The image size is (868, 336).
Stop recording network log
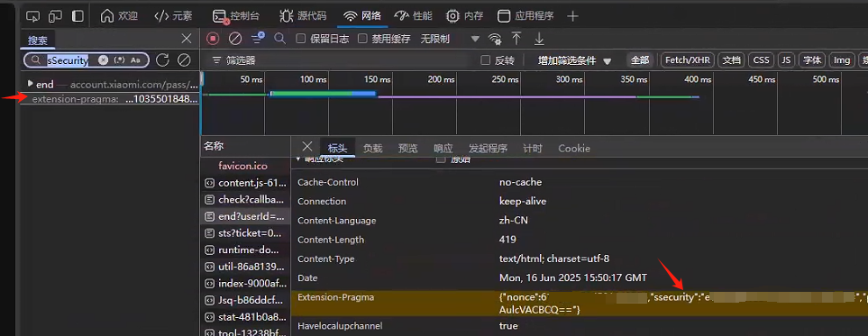click(x=213, y=39)
